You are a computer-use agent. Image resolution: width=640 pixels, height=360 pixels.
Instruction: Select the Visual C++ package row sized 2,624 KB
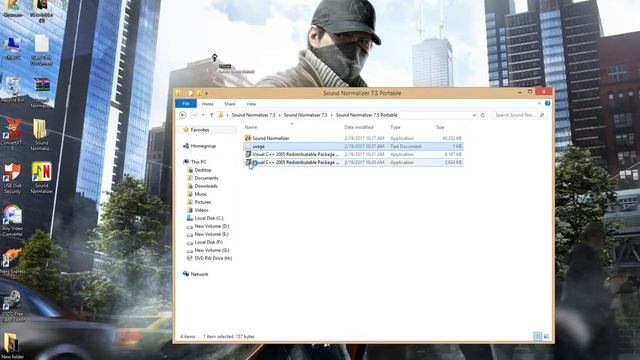coord(353,162)
